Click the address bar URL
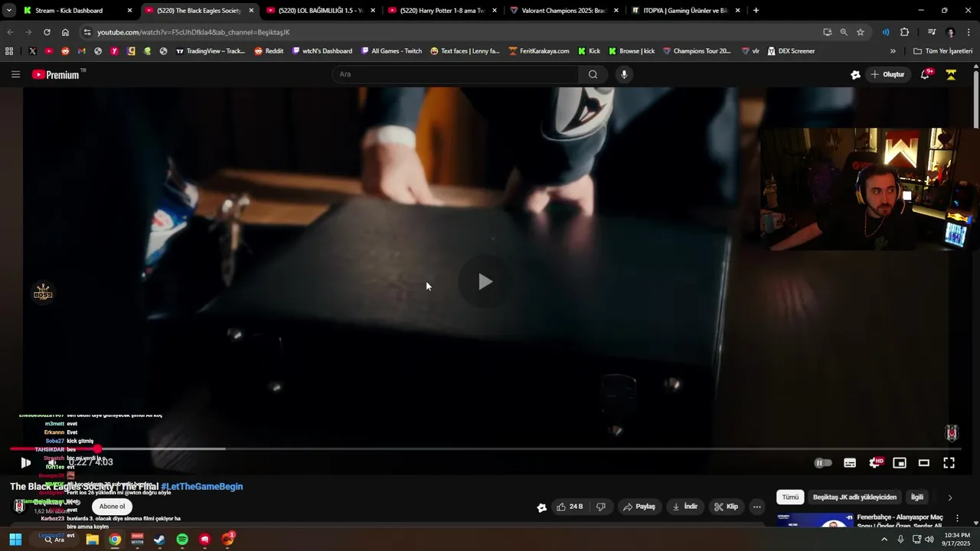 pos(194,32)
